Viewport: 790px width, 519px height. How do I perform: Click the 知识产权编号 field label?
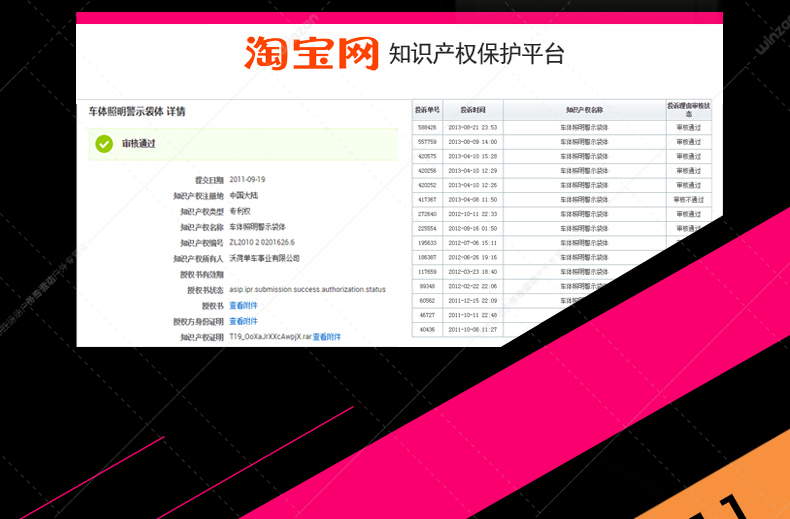click(202, 243)
